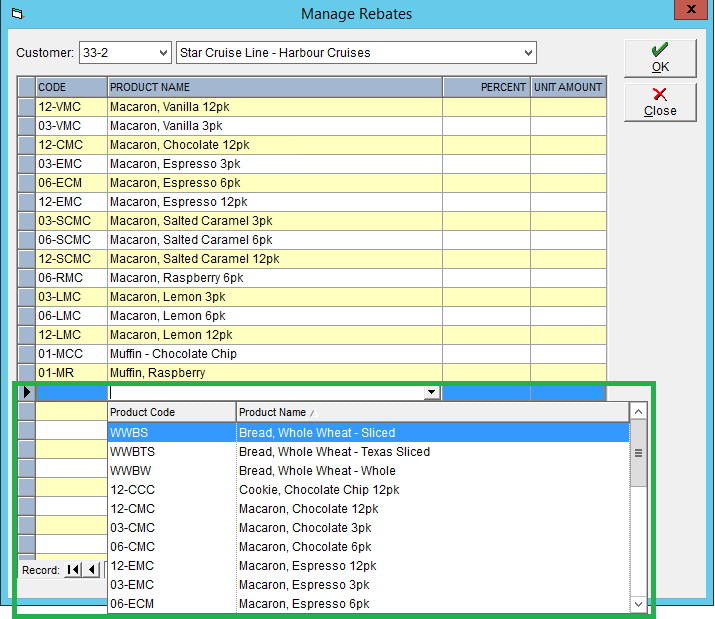
Task: Click the window icon in the title bar
Action: (x=17, y=14)
